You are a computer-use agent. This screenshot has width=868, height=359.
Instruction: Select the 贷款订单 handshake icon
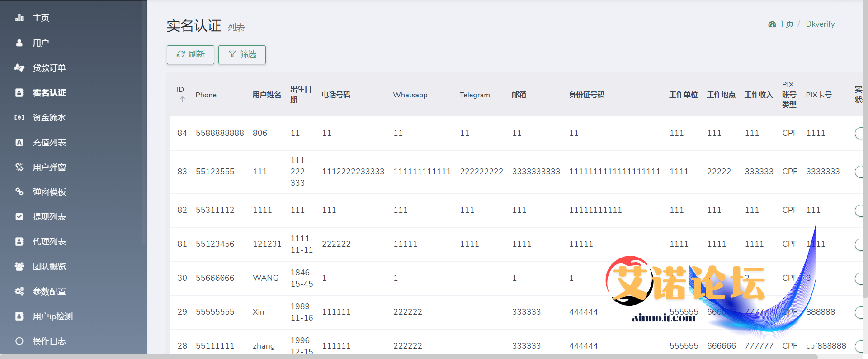(x=19, y=68)
